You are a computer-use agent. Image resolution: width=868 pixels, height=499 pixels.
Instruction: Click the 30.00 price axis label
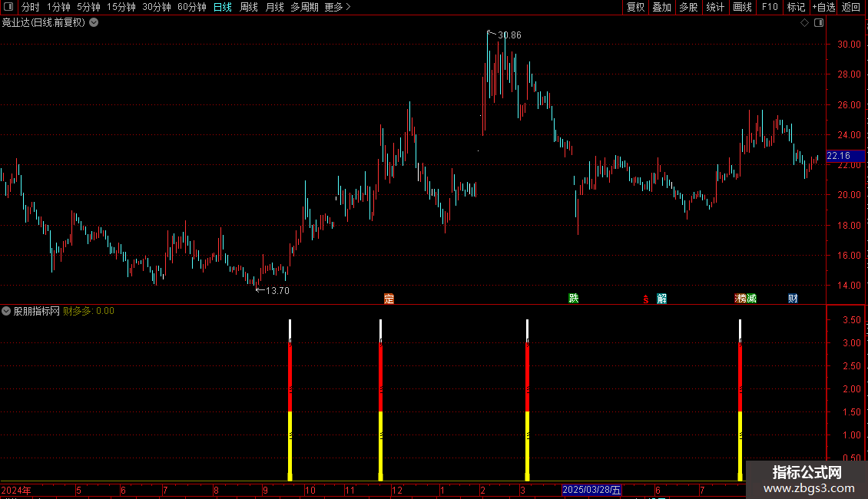click(x=849, y=45)
